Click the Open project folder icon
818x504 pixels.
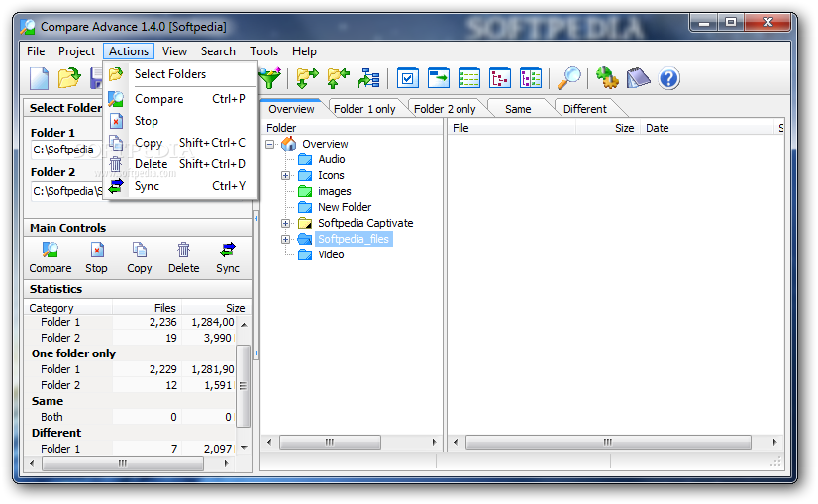[69, 78]
